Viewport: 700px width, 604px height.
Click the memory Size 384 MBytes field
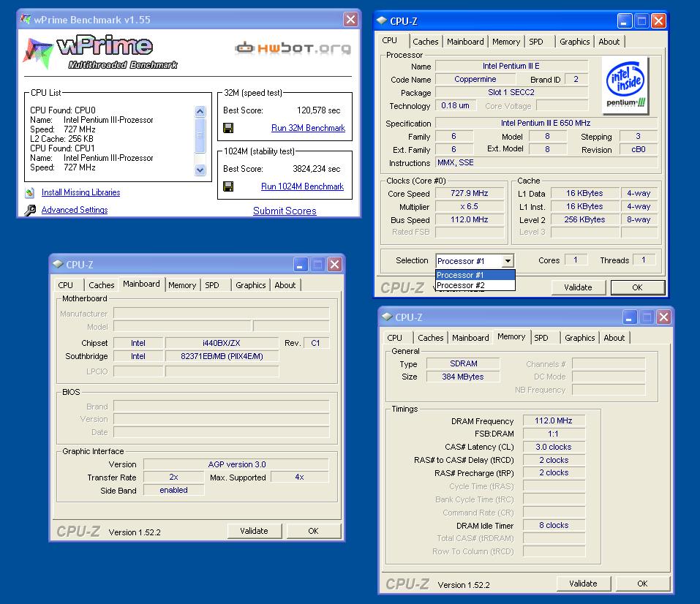pyautogui.click(x=463, y=377)
